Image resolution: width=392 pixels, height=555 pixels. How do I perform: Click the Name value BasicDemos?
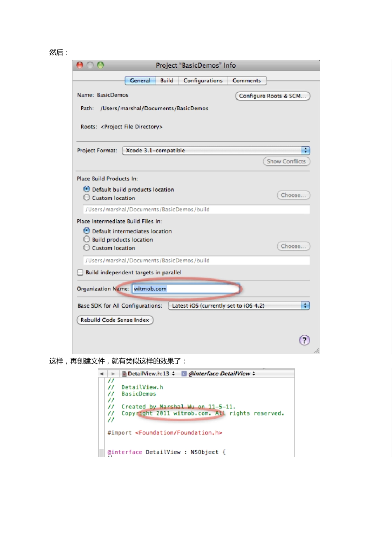(x=113, y=95)
